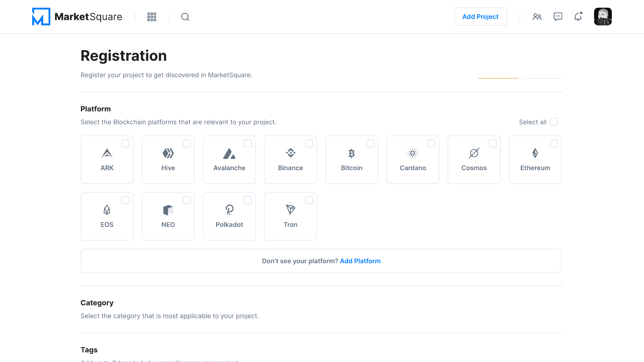644x362 pixels.
Task: Click the EOS platform logo
Action: click(107, 210)
